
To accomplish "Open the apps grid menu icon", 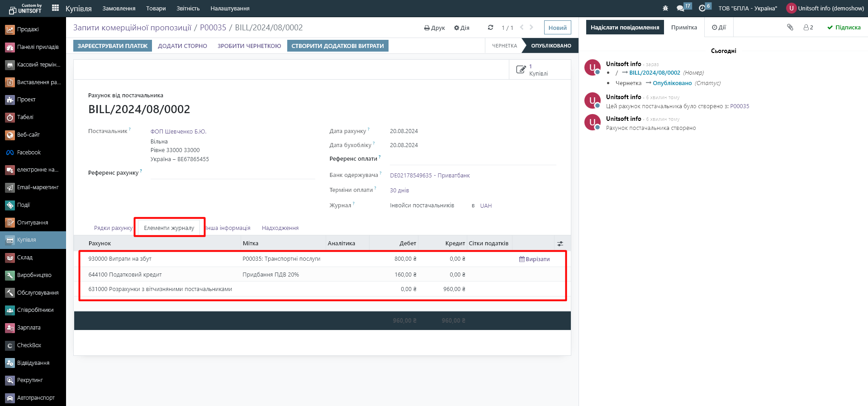I will [56, 8].
